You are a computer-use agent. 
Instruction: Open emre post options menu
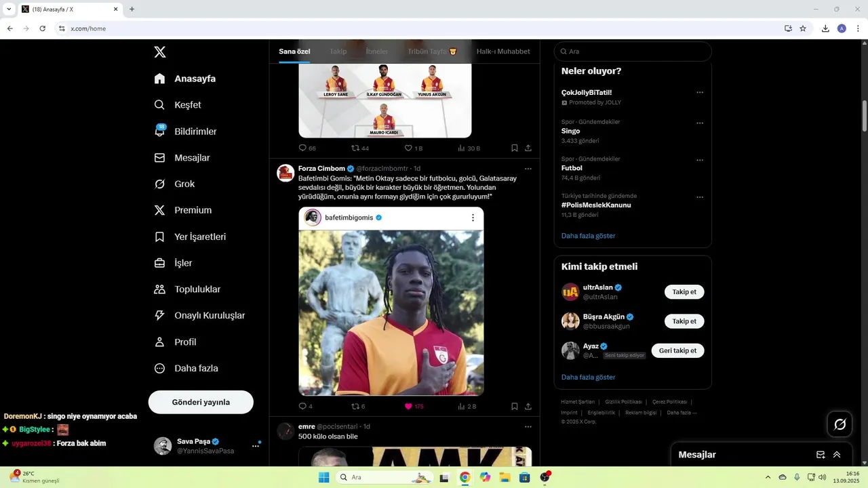pos(528,427)
